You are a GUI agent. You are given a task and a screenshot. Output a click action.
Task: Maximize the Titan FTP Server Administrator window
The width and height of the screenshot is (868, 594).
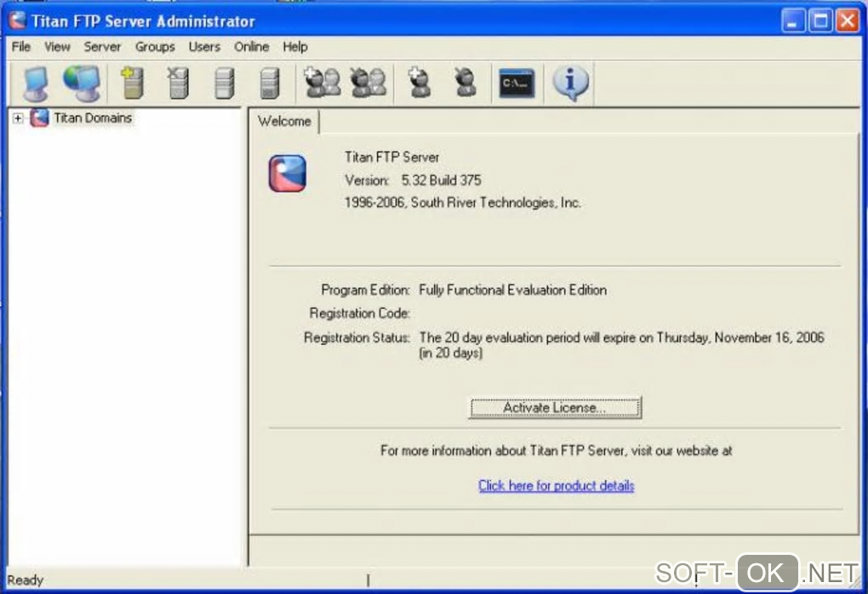[819, 21]
